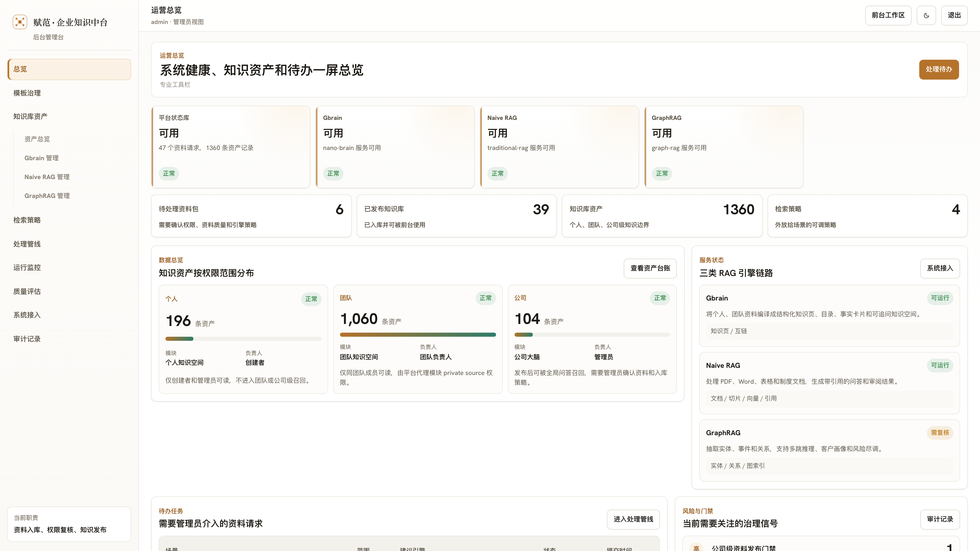Click admin · 管理员视图 label
Viewport: 980px width, 551px height.
[177, 22]
